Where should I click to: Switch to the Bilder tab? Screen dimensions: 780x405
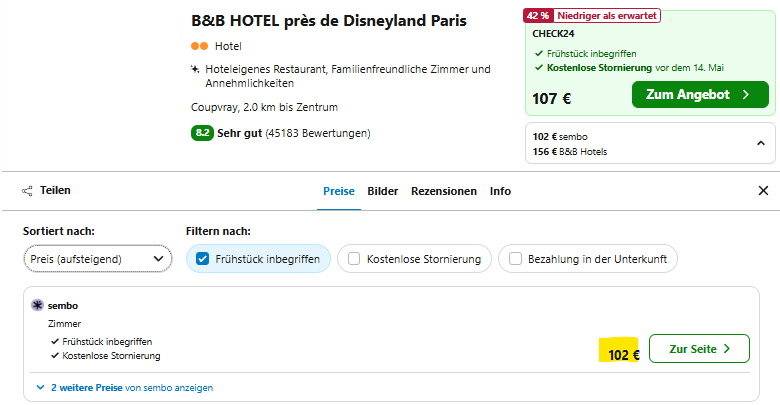(383, 191)
